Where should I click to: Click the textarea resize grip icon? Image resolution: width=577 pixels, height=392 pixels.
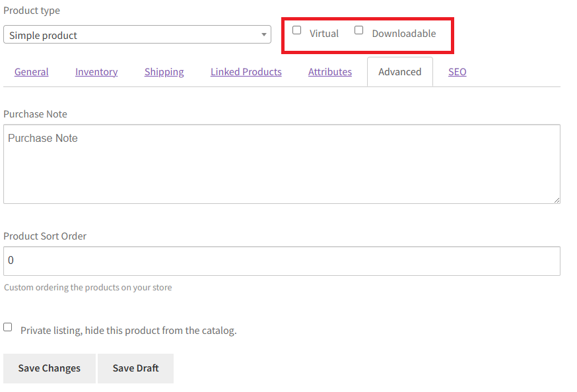[557, 200]
